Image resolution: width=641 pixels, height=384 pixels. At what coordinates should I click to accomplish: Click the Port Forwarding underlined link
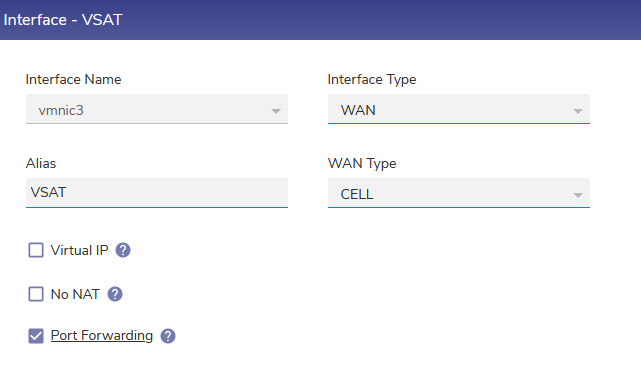pos(101,335)
